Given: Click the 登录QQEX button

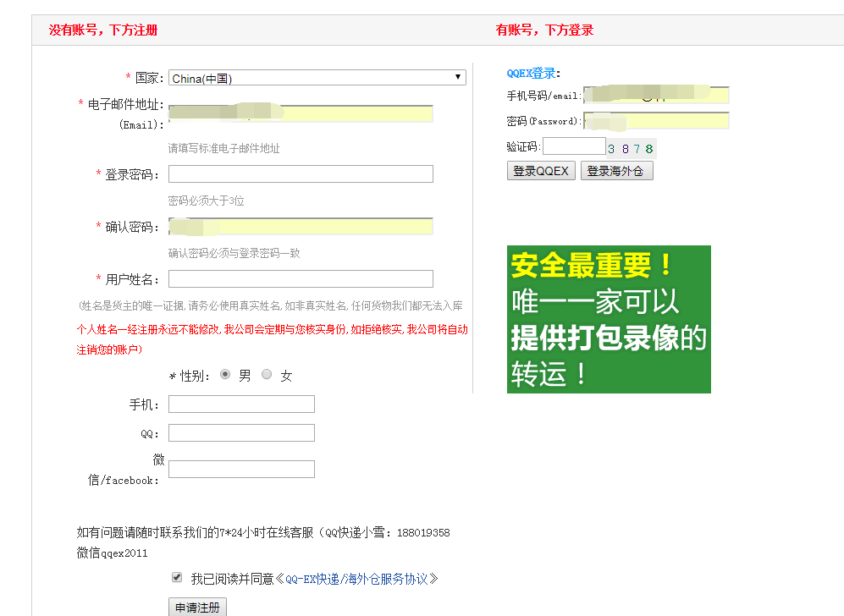Looking at the screenshot, I should tap(541, 171).
